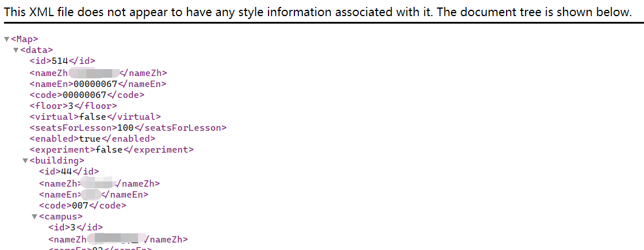The width and height of the screenshot is (644, 250).
Task: Click the experiment false element
Action: point(112,150)
